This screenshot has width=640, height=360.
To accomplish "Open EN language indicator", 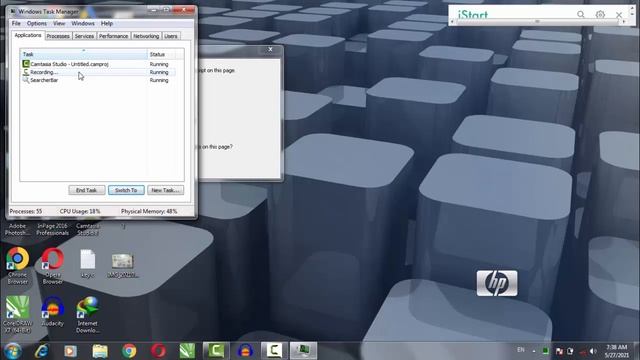I will (521, 350).
